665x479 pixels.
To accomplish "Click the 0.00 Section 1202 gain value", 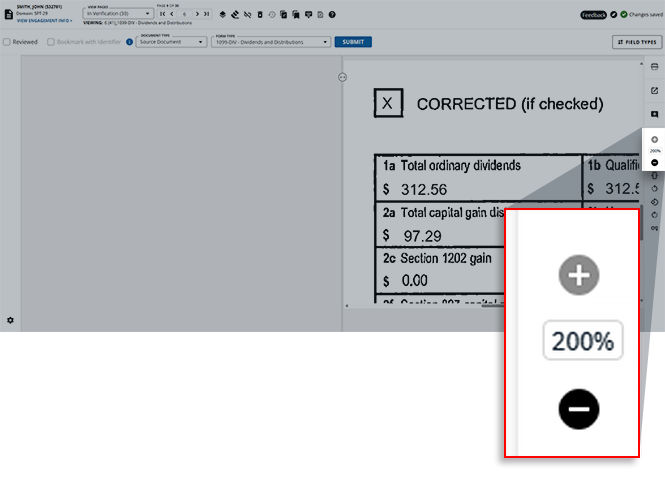I will 414,280.
